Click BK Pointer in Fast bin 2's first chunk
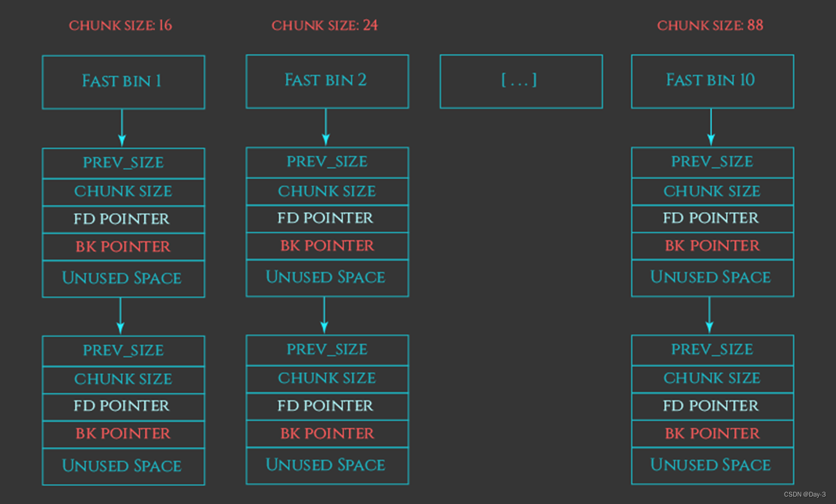 327,246
